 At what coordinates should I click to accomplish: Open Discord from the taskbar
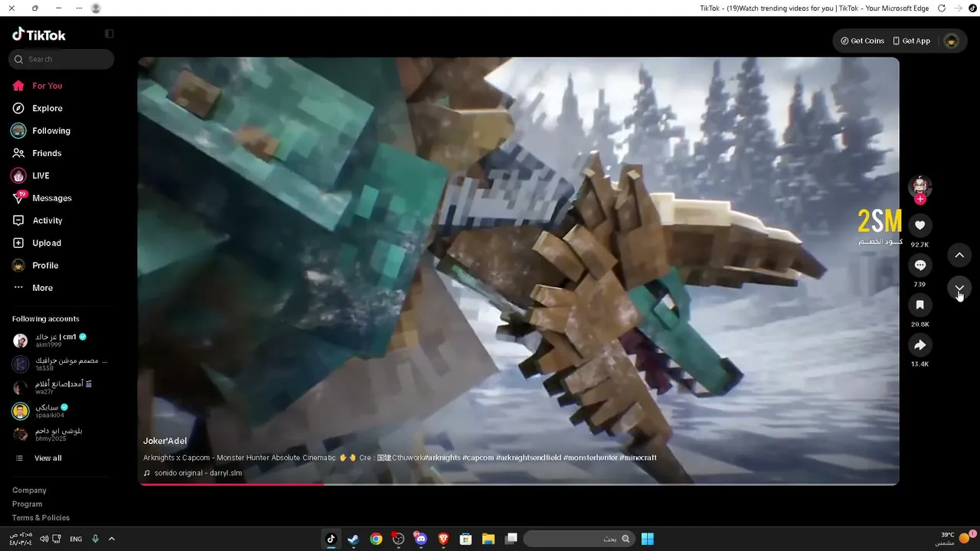(x=420, y=539)
